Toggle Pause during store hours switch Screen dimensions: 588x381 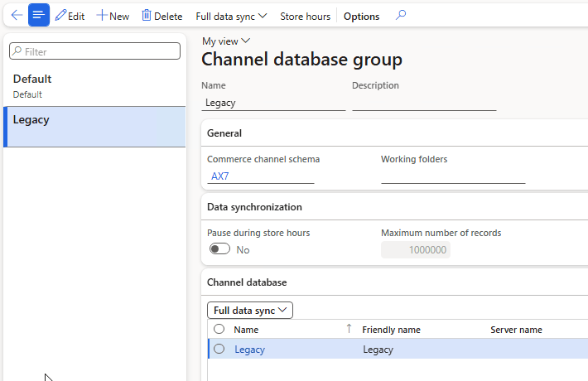[x=219, y=249]
